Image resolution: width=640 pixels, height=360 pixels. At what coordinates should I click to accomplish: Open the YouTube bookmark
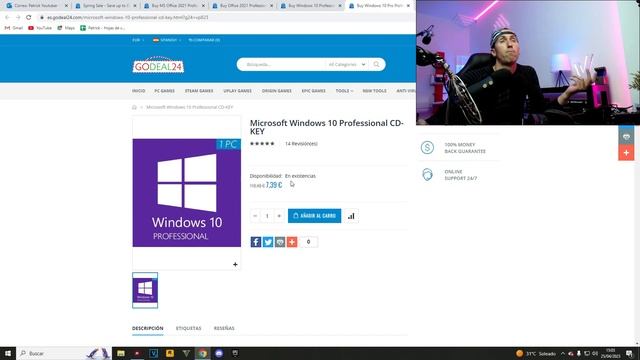(40, 28)
